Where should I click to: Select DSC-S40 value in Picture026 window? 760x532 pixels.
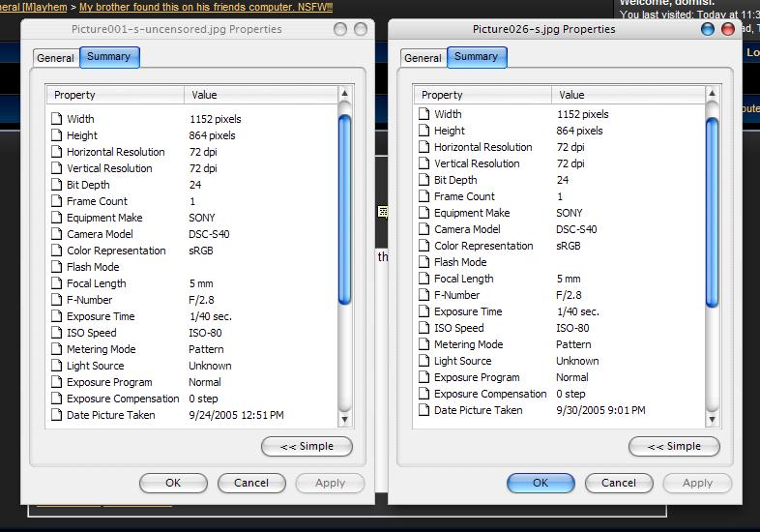click(576, 229)
